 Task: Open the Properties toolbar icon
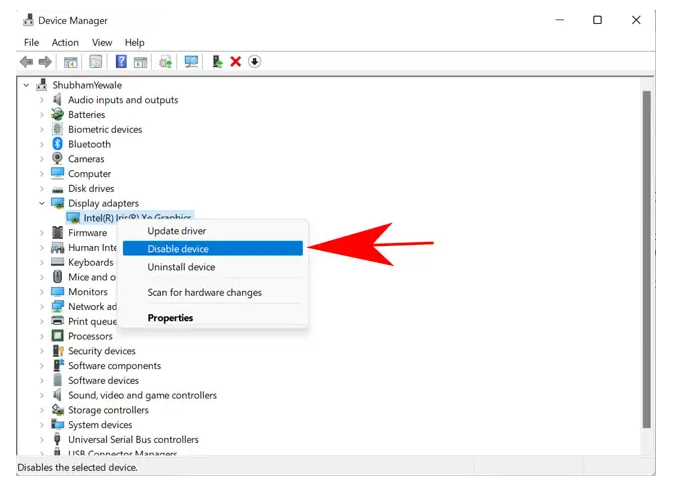pyautogui.click(x=95, y=62)
